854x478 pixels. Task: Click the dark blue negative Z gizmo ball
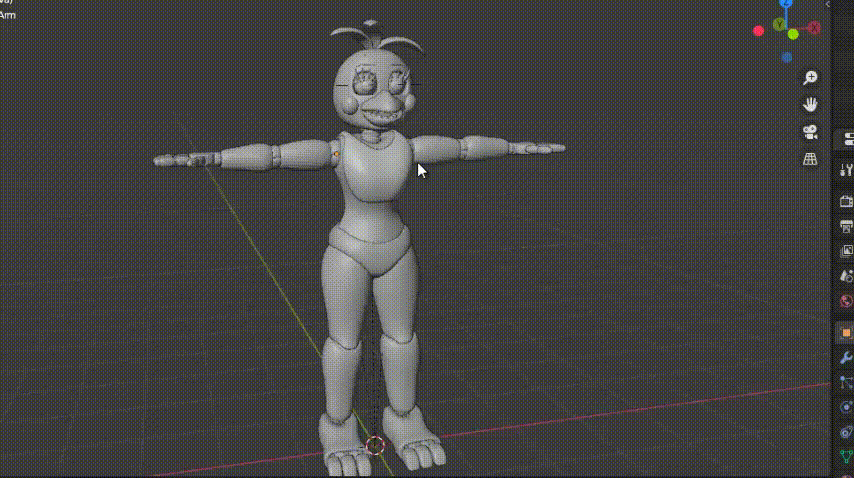[x=786, y=57]
